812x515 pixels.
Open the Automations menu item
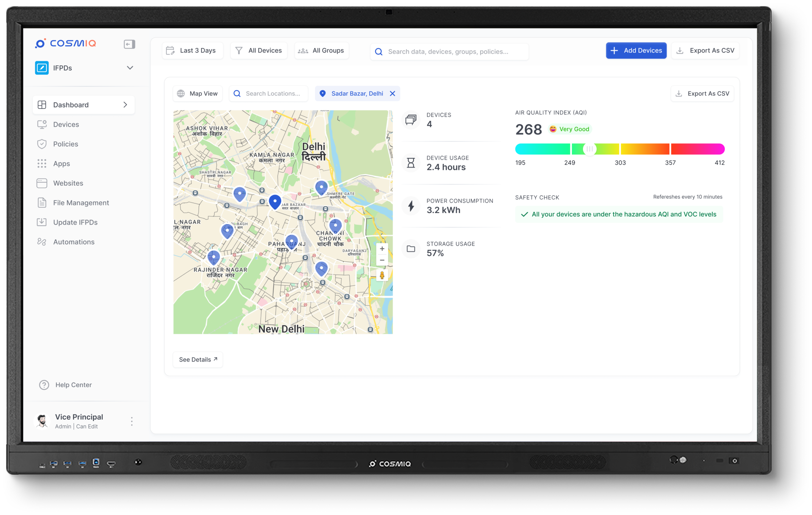click(74, 242)
